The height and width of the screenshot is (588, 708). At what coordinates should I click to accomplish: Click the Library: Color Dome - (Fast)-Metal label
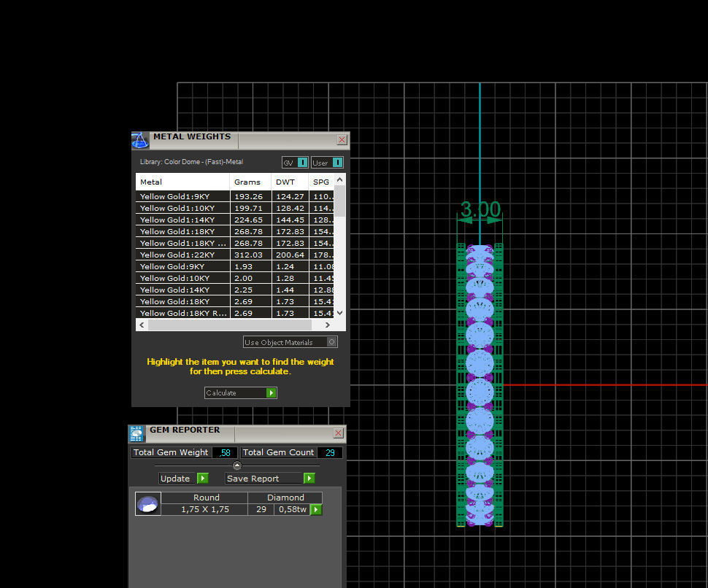(x=191, y=161)
